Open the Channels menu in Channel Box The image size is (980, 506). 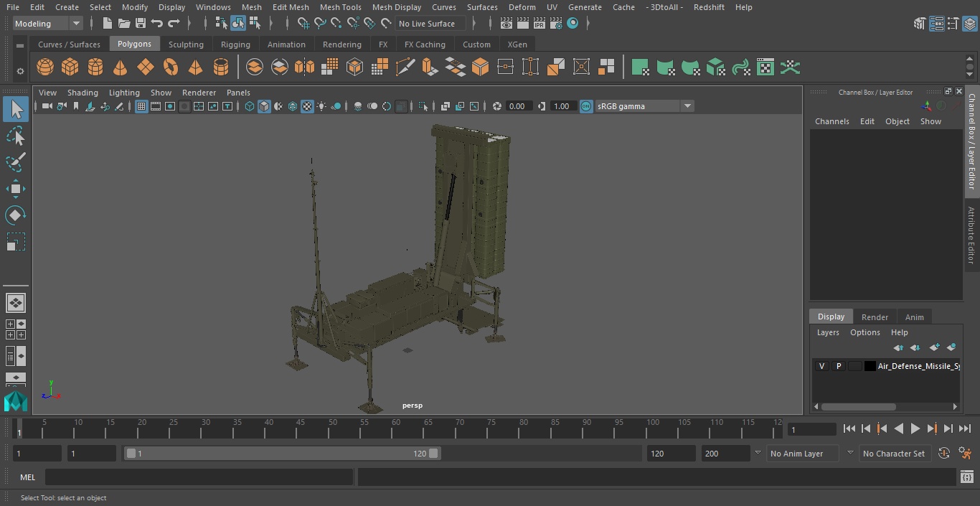[x=831, y=121]
